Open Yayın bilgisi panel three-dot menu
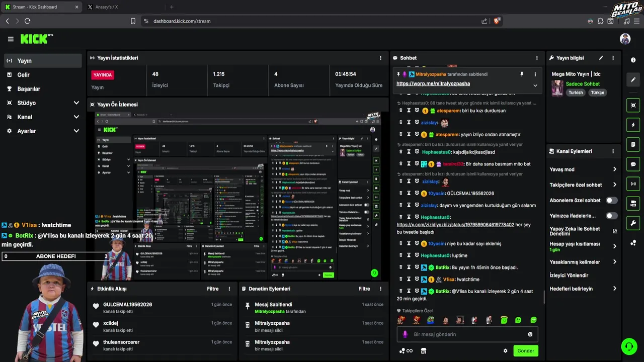This screenshot has width=644, height=362. tap(613, 58)
